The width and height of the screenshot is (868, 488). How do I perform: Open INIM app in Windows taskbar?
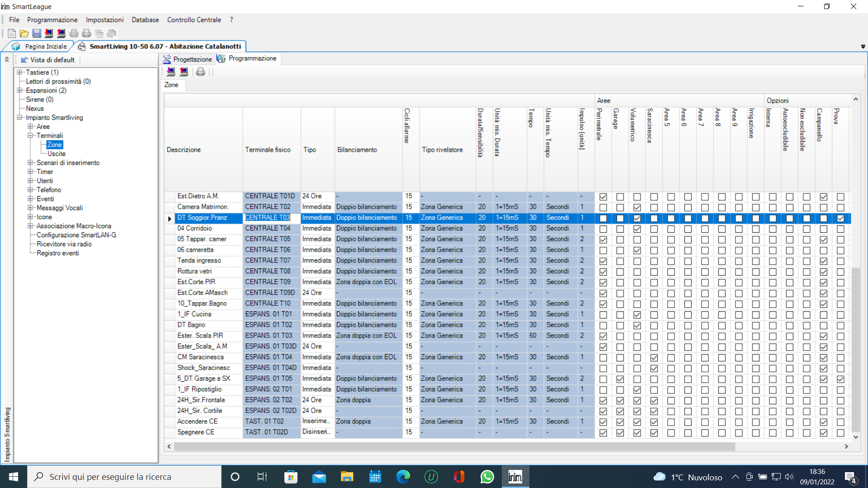click(515, 477)
